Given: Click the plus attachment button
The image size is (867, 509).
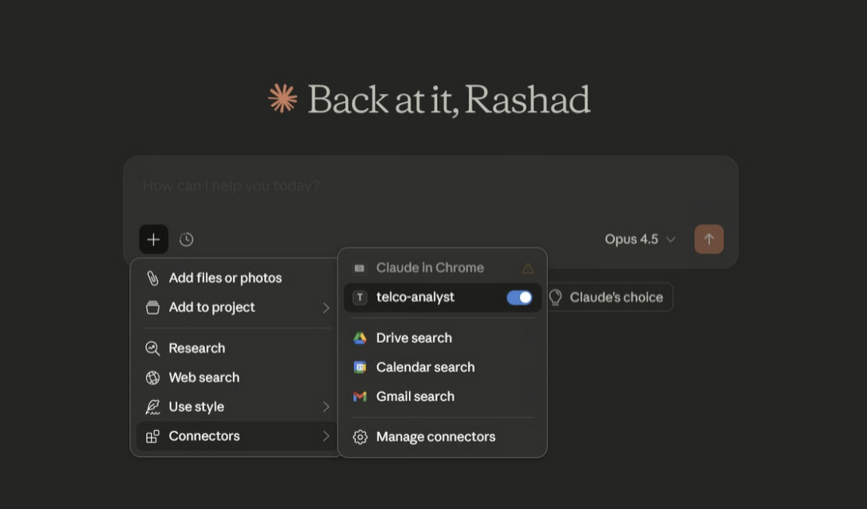Looking at the screenshot, I should pos(153,239).
